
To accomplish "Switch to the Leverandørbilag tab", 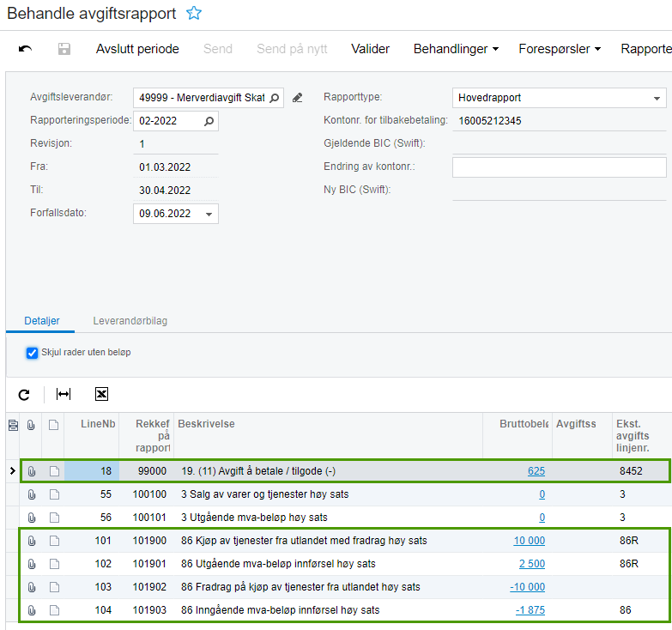I will pos(130,321).
